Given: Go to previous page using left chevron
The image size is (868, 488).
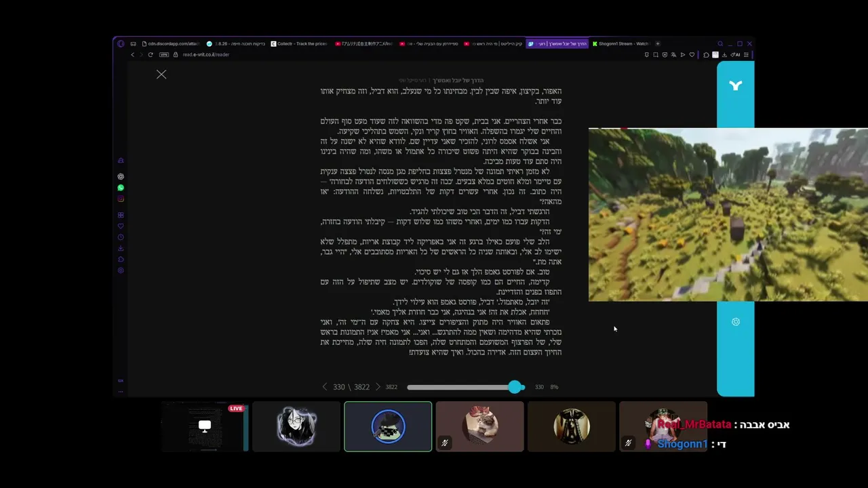Looking at the screenshot, I should 324,387.
